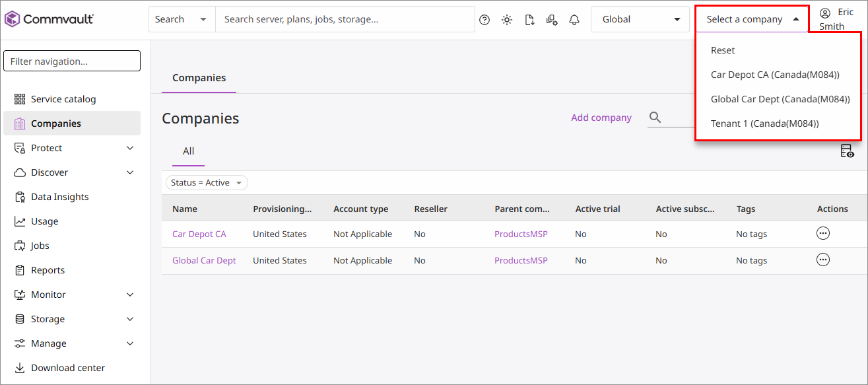This screenshot has height=385, width=868.
Task: Click the Data Insights icon
Action: click(19, 197)
